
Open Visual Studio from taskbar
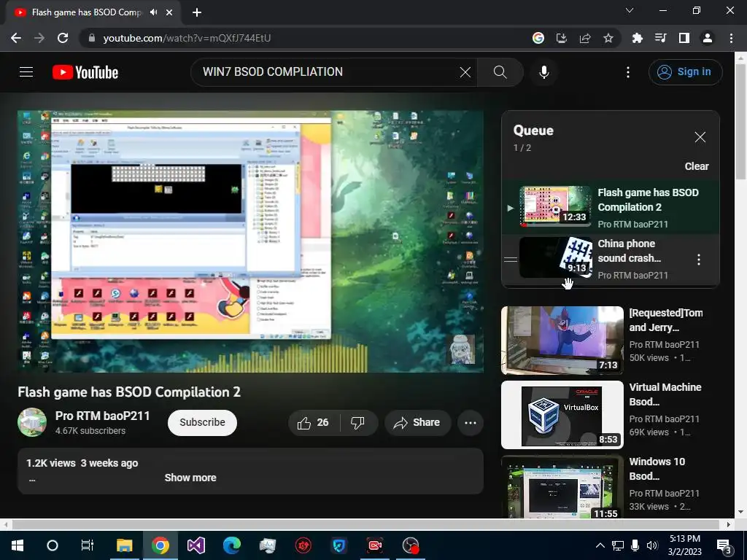pyautogui.click(x=196, y=545)
